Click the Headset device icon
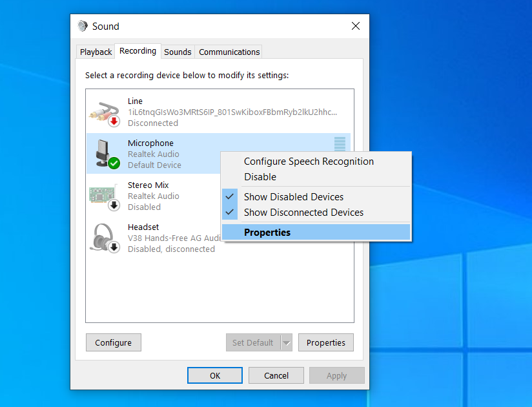The width and height of the screenshot is (532, 407). [104, 238]
